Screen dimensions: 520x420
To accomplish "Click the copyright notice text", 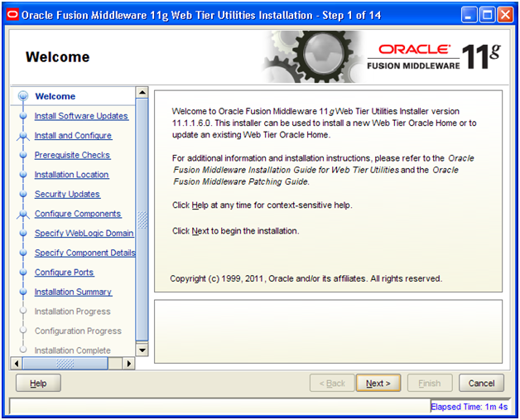I will point(306,278).
